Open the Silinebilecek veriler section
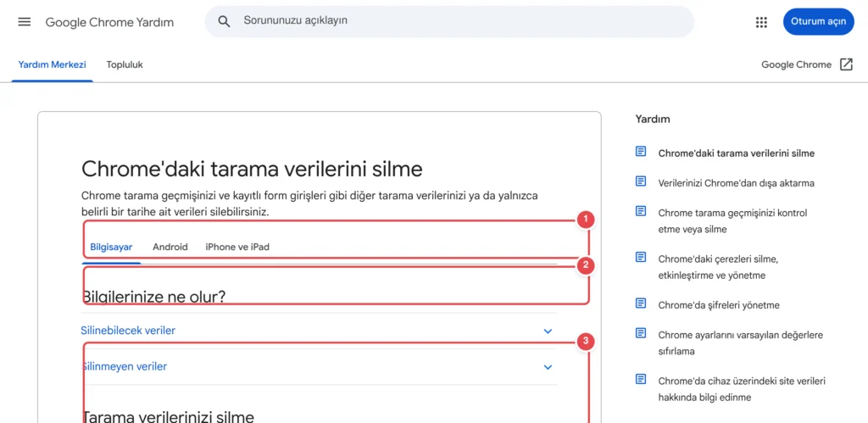 coord(319,331)
